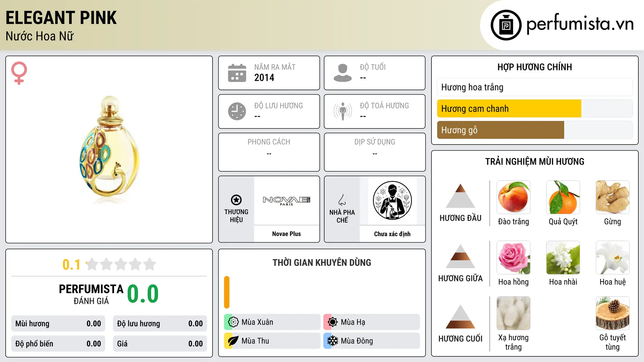This screenshot has width=644, height=362.
Task: Click the Hương hoa trắng accord bar
Action: (x=535, y=87)
